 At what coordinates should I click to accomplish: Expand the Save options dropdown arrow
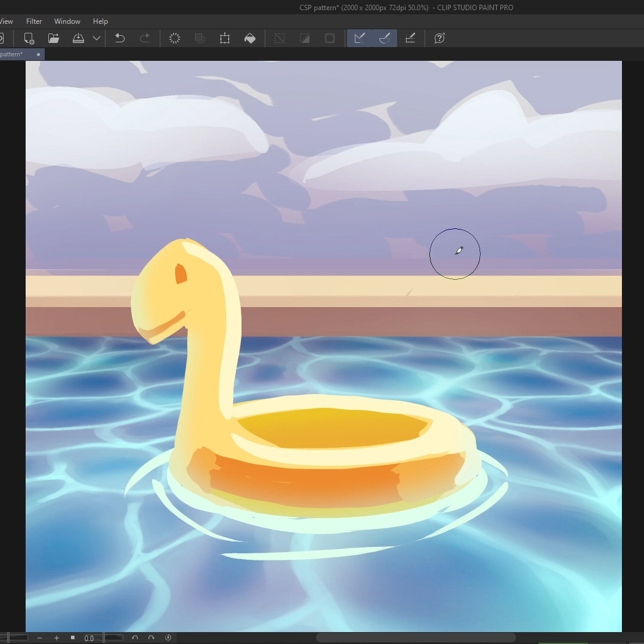tap(97, 38)
